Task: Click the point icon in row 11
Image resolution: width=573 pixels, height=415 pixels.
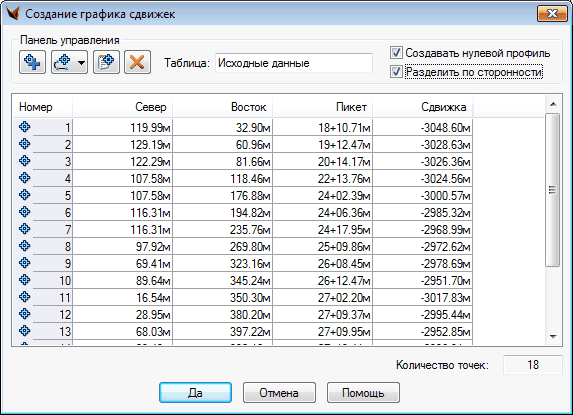Action: point(24,297)
